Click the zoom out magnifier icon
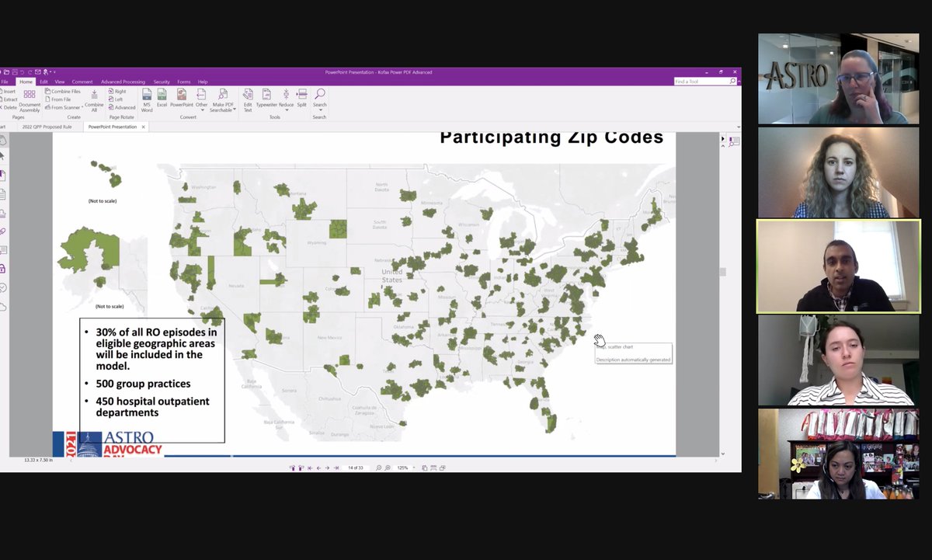The width and height of the screenshot is (932, 560). coord(378,468)
